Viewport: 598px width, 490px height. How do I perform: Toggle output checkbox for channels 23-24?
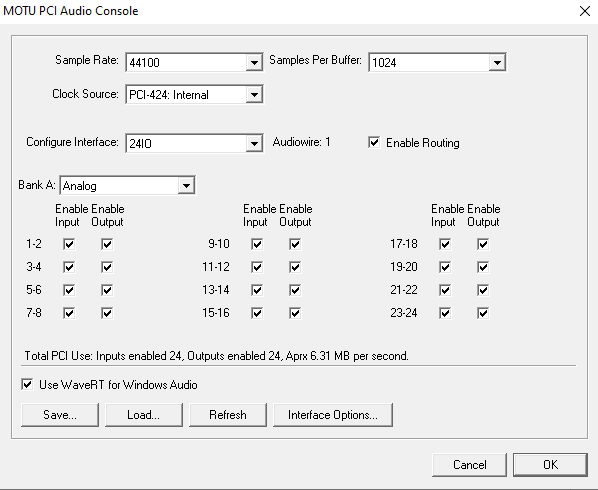[x=483, y=313]
